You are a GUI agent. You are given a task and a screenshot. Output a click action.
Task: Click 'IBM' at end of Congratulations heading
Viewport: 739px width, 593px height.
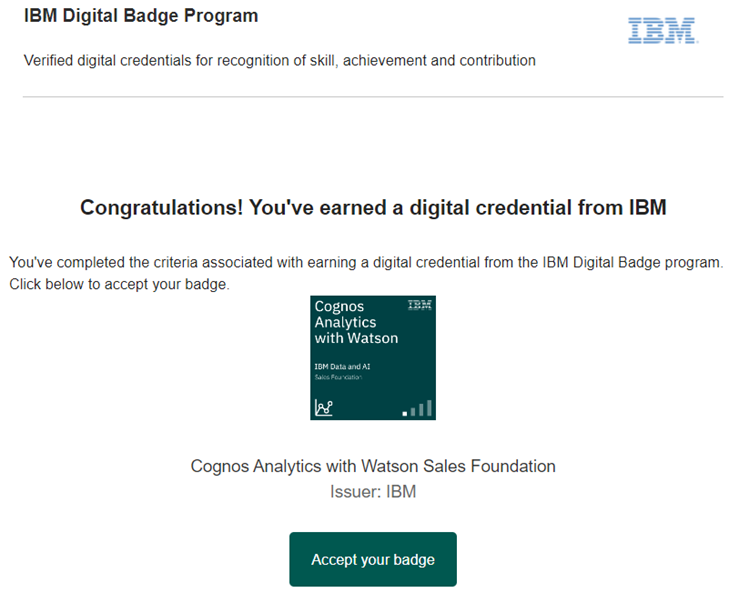(x=648, y=207)
